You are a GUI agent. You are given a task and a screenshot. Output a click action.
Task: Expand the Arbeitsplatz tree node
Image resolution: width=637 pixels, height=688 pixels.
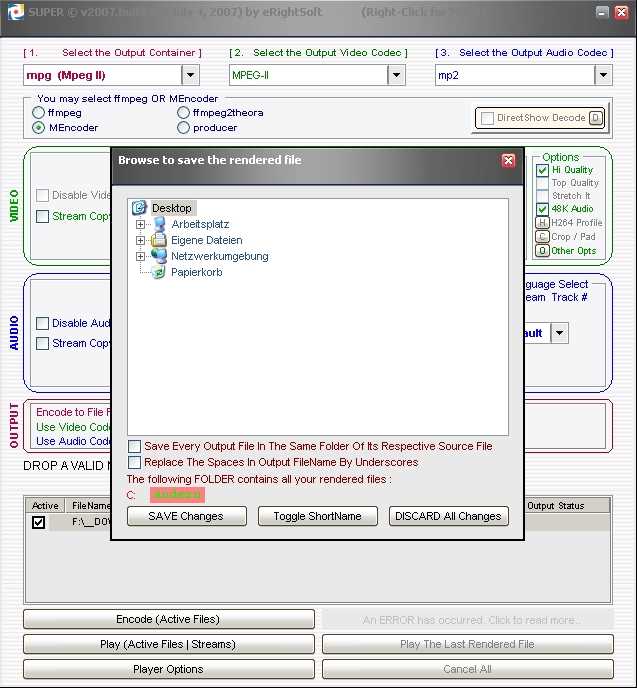[x=140, y=224]
